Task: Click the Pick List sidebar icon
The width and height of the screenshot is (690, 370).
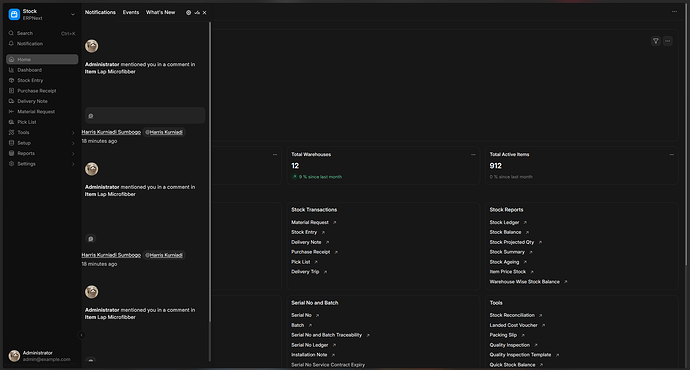Action: (x=11, y=122)
